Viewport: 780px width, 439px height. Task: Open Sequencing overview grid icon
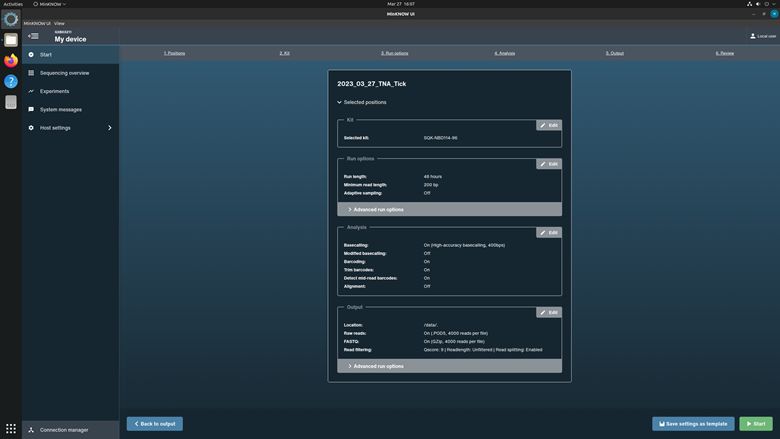tap(31, 73)
